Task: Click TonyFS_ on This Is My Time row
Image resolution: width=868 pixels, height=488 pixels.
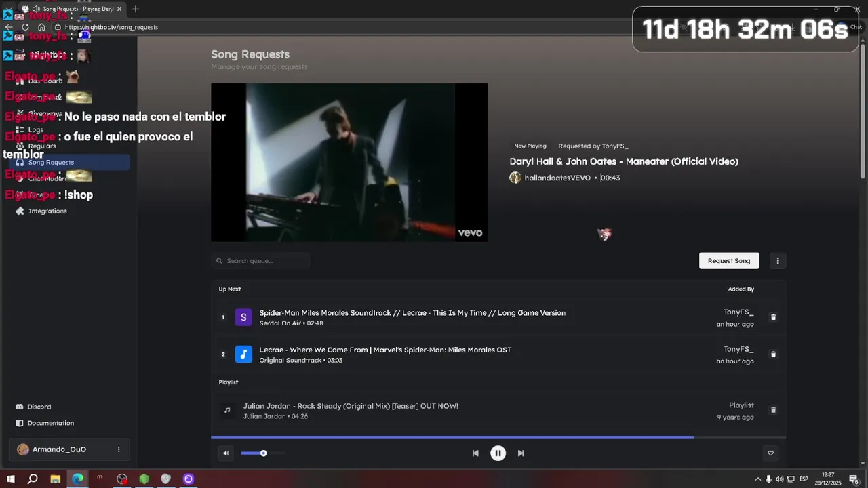Action: 738,312
